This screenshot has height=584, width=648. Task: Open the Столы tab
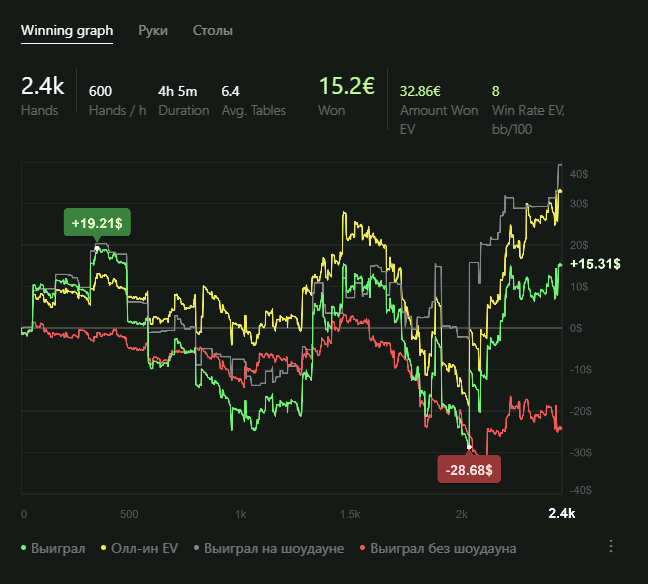click(212, 31)
